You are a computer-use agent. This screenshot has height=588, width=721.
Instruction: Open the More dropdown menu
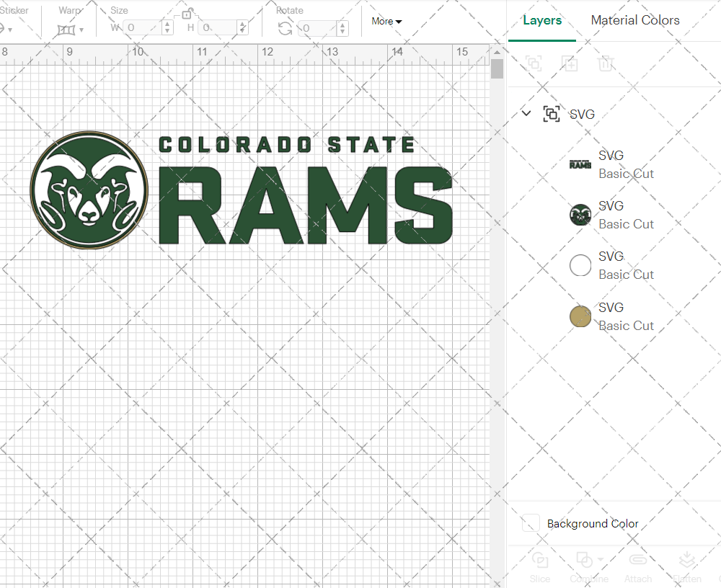click(386, 21)
